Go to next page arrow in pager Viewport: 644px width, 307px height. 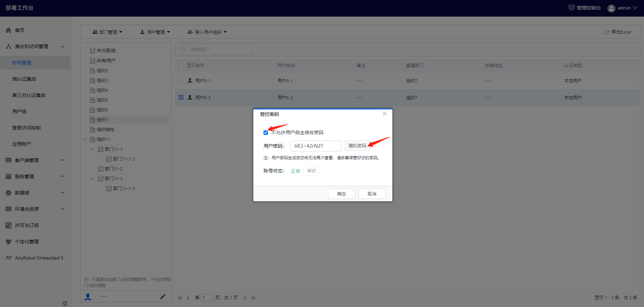coord(245,298)
